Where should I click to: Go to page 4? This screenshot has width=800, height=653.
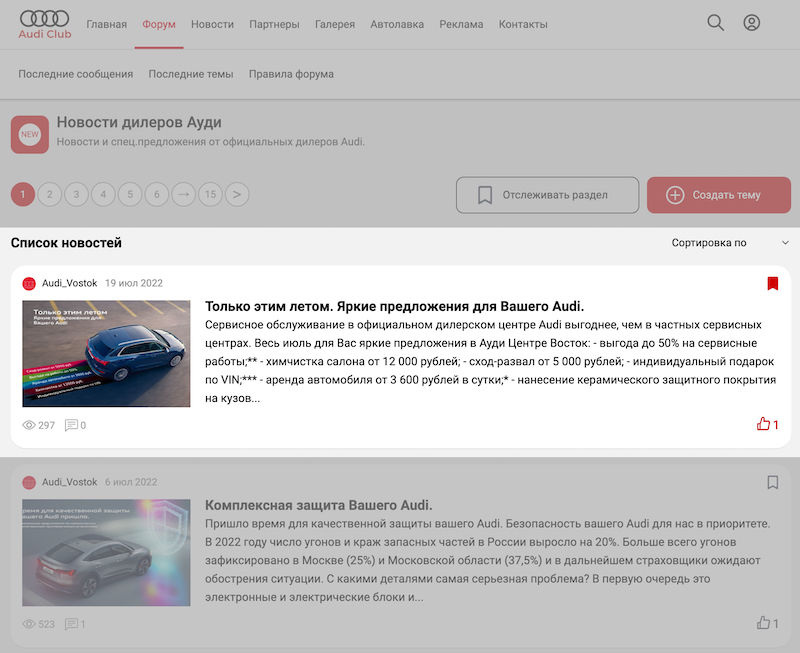[x=103, y=194]
